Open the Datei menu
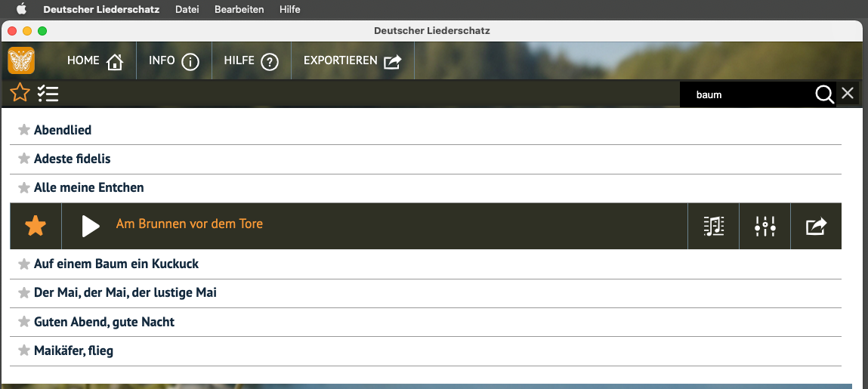 pyautogui.click(x=187, y=9)
